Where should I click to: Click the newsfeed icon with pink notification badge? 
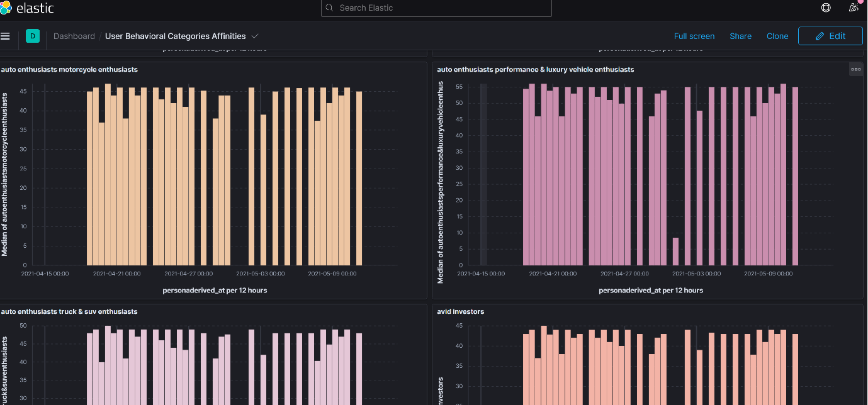tap(854, 8)
